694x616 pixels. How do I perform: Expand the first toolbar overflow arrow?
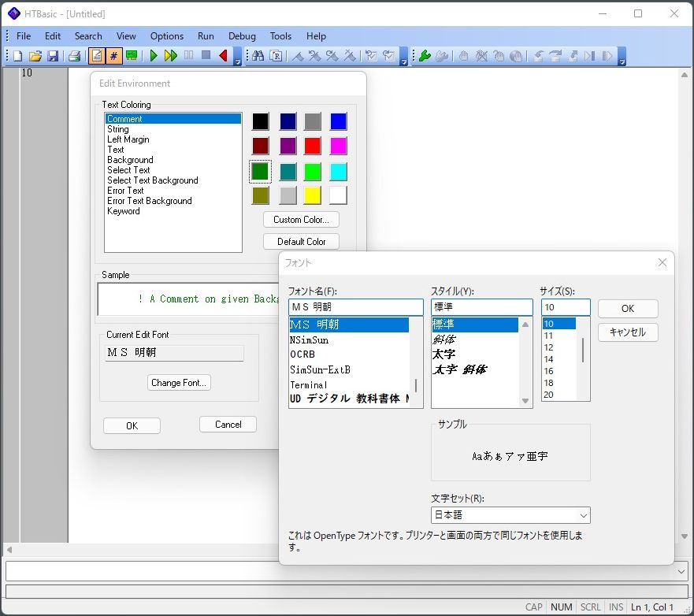(x=237, y=57)
